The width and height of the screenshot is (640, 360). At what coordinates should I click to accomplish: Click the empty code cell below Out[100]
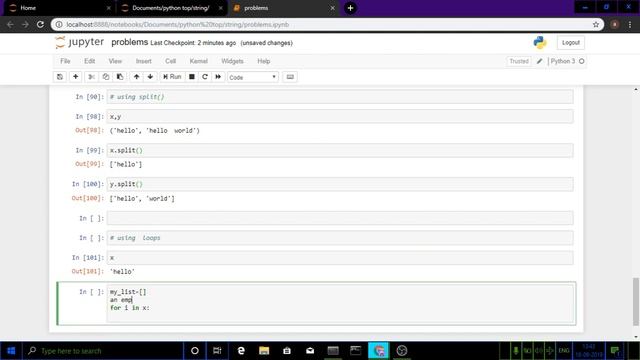340,218
